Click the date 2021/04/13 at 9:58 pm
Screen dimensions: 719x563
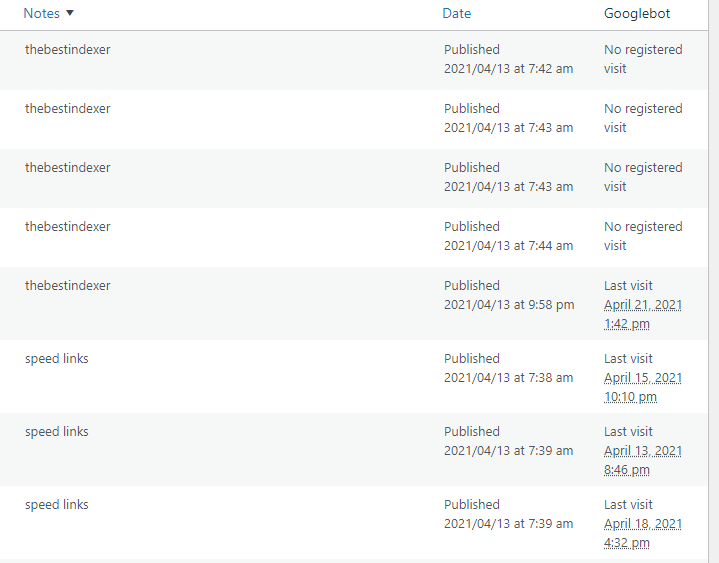pos(509,305)
